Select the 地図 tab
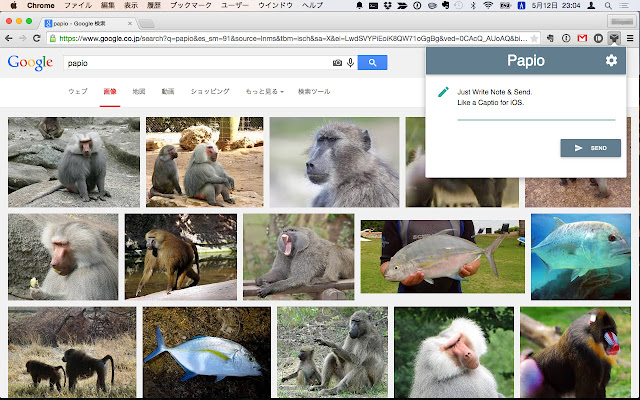This screenshot has width=640, height=400. click(139, 91)
